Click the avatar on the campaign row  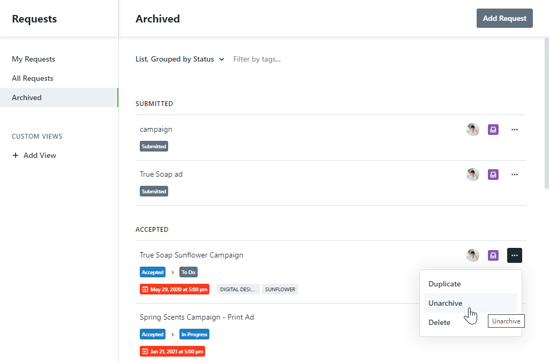472,129
